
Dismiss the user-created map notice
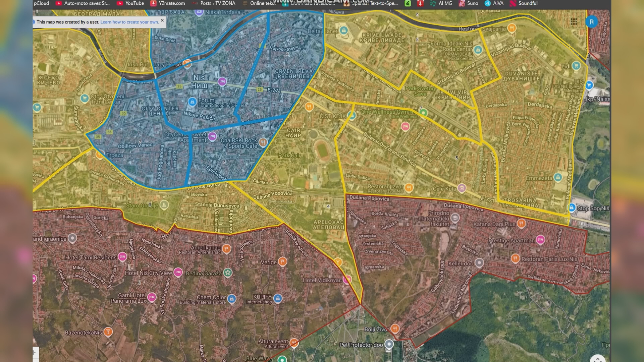(x=162, y=20)
